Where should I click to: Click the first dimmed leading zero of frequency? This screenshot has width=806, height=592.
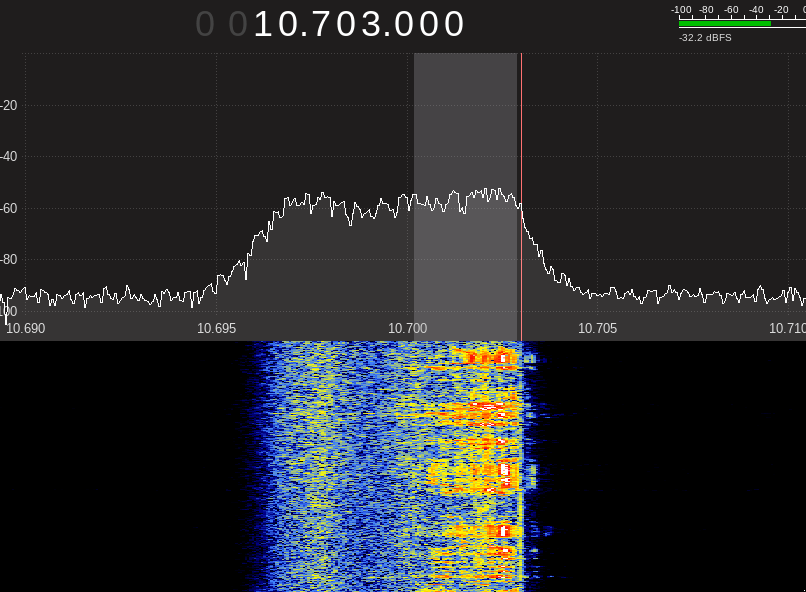pos(205,24)
